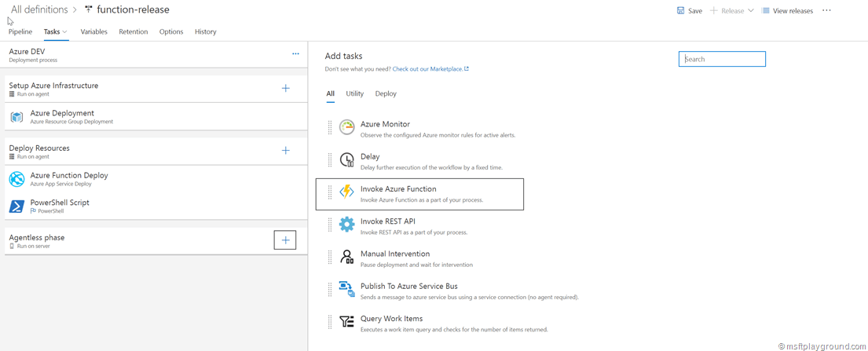Click the Query Work Items title text
Screen dimensions: 868x351
(391, 318)
